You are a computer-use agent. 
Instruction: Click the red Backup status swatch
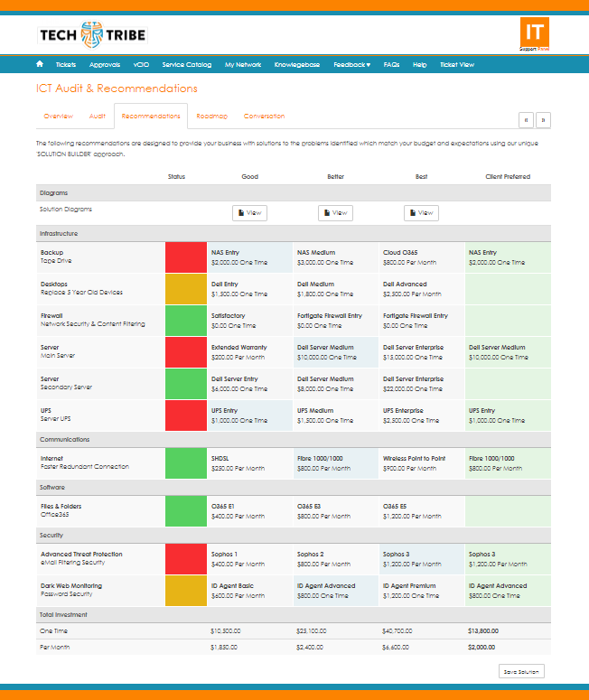pos(185,257)
